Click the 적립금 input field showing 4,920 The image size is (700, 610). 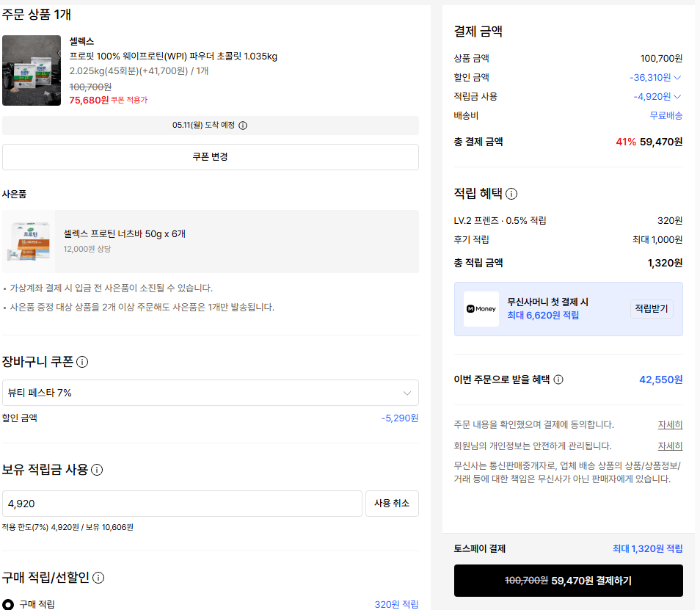[x=182, y=504]
